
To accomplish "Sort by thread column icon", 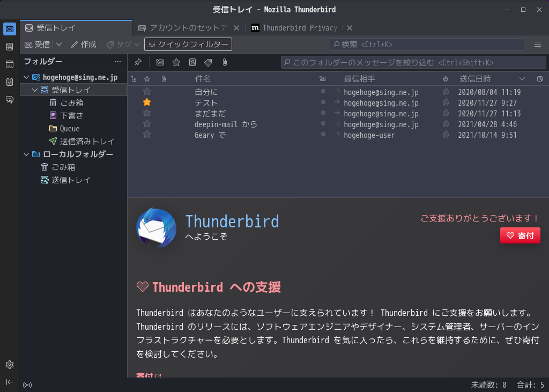I will [133, 79].
